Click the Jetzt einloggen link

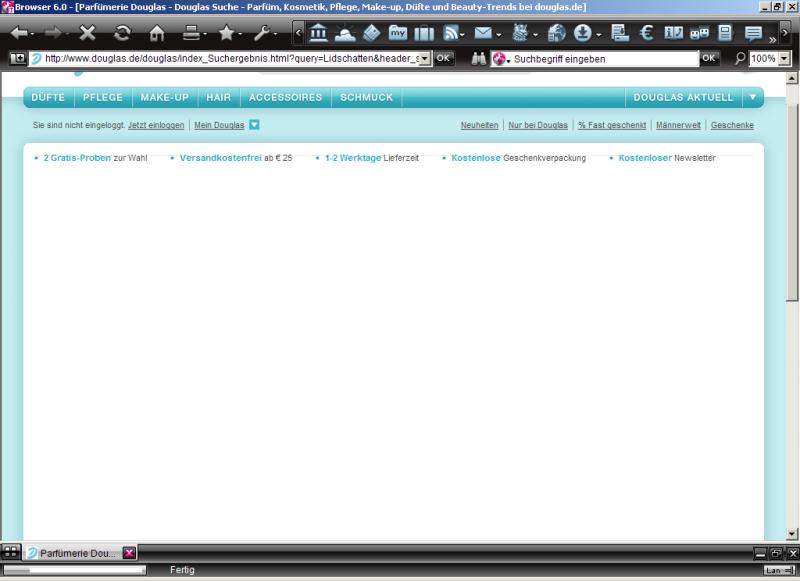pos(156,125)
